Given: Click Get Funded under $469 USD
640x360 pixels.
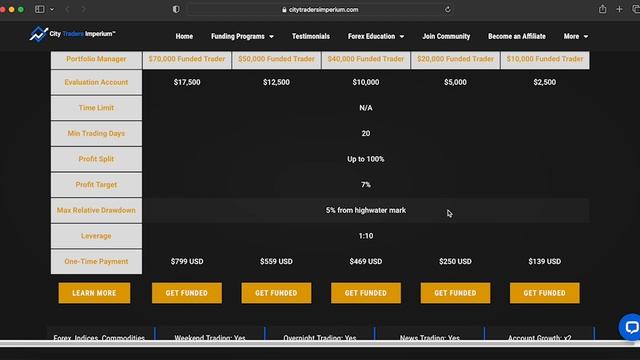Looking at the screenshot, I should (366, 293).
